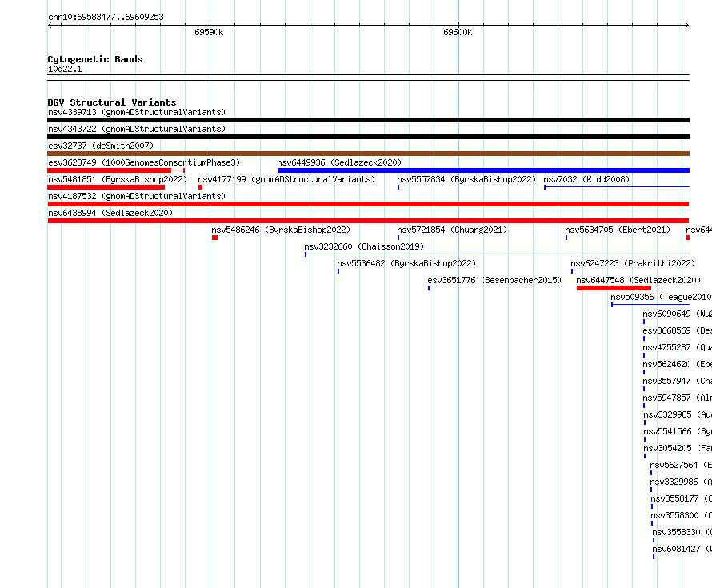The image size is (712, 588).
Task: Click the nsv5627564 variant label
Action: click(681, 465)
